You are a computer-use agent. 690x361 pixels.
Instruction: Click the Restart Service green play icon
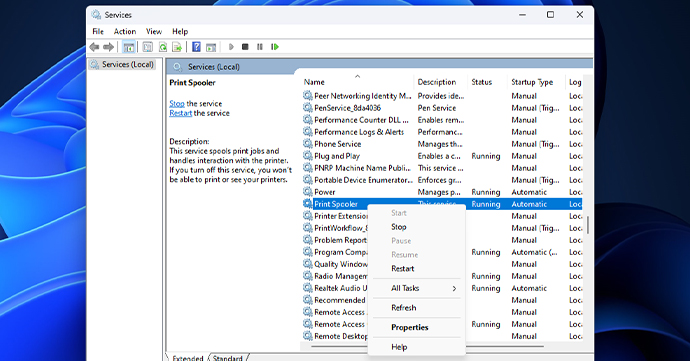[x=275, y=47]
